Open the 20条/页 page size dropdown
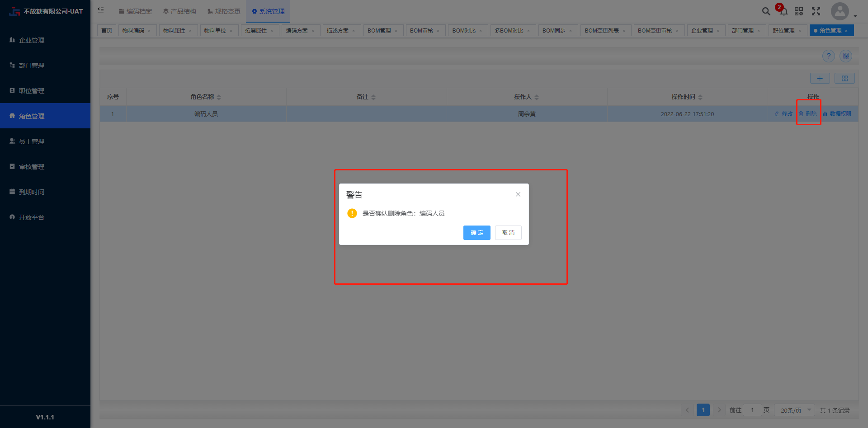 794,410
